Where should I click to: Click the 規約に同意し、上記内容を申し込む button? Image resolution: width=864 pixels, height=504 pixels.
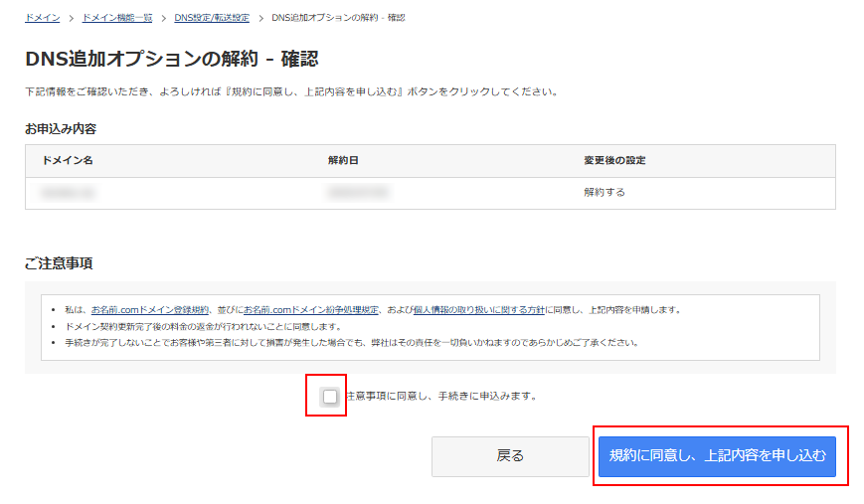pos(717,456)
